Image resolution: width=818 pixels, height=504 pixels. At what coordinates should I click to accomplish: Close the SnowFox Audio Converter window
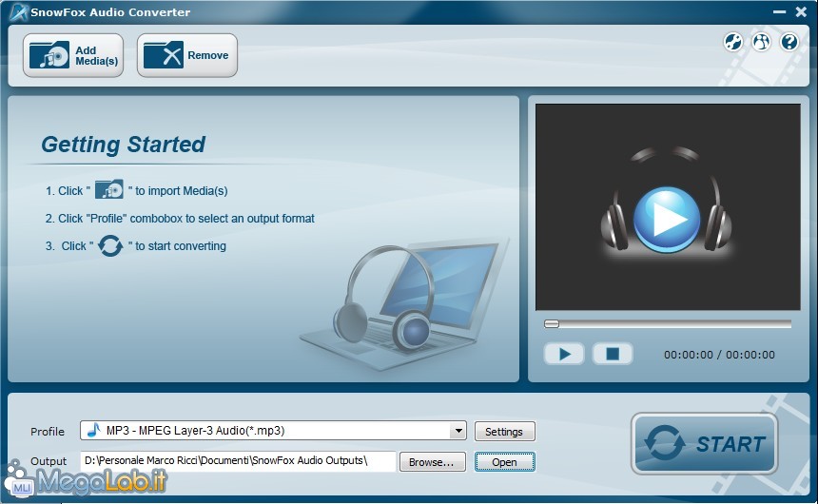click(801, 11)
